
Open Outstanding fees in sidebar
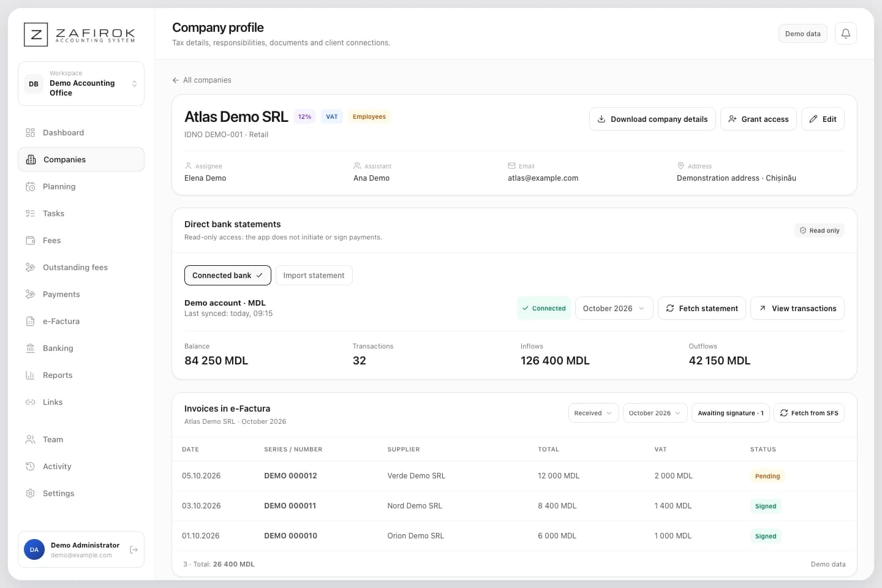[81, 267]
